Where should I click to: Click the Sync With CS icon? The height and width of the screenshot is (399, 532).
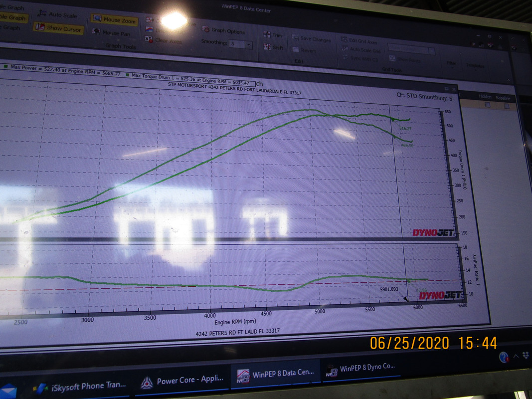pos(346,57)
